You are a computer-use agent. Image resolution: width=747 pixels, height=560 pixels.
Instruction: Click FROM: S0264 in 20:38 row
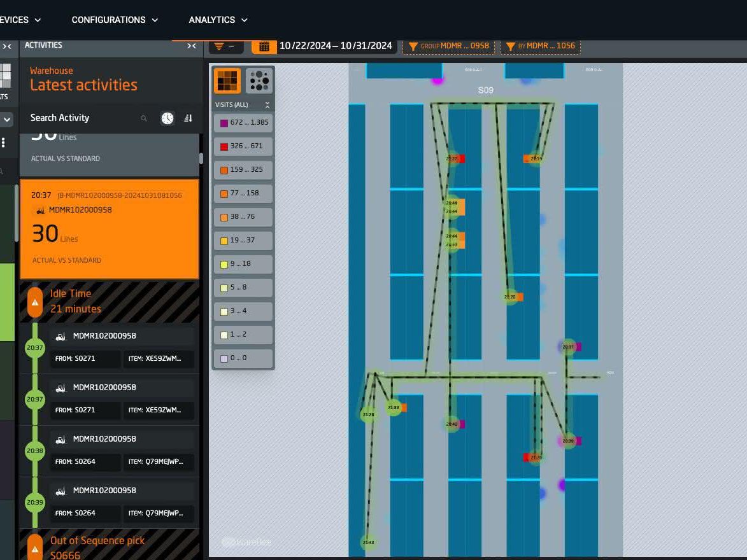[85, 461]
